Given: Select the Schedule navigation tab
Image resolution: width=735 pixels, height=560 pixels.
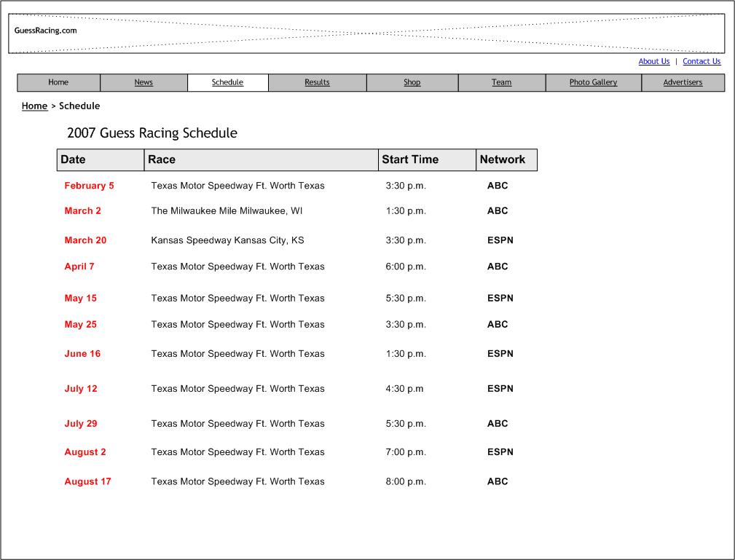Looking at the screenshot, I should pyautogui.click(x=227, y=82).
